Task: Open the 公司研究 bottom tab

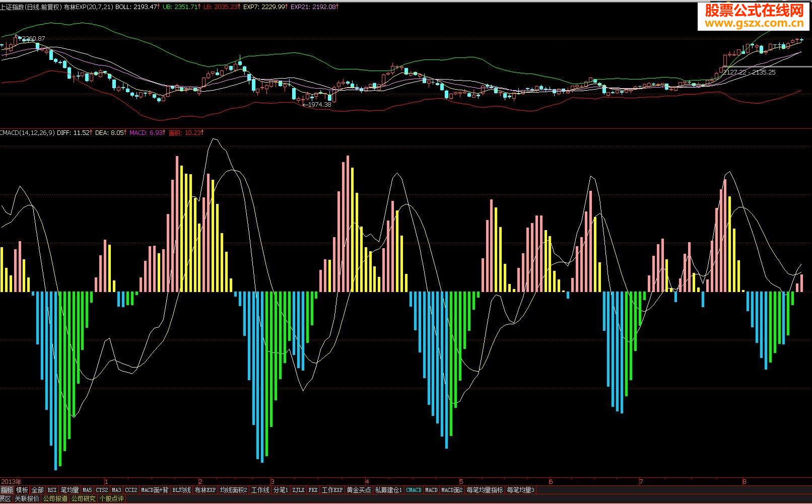Action: (84, 499)
